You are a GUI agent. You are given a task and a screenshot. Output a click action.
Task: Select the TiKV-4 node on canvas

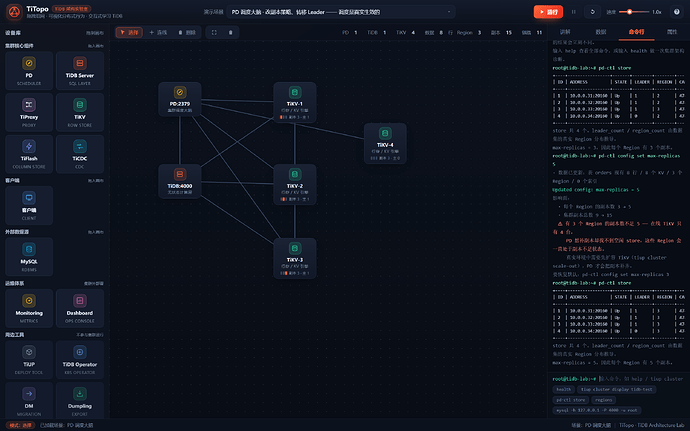click(x=385, y=144)
